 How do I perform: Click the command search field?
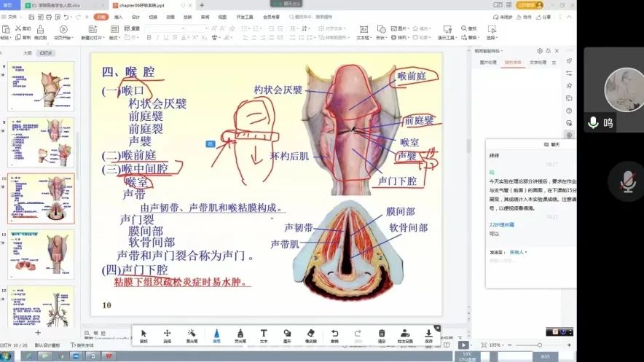point(311,17)
